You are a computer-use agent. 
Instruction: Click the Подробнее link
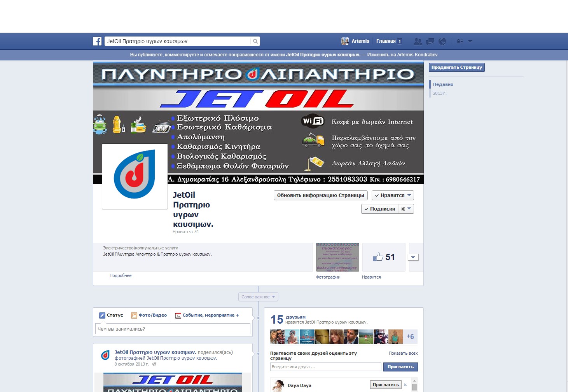click(121, 275)
